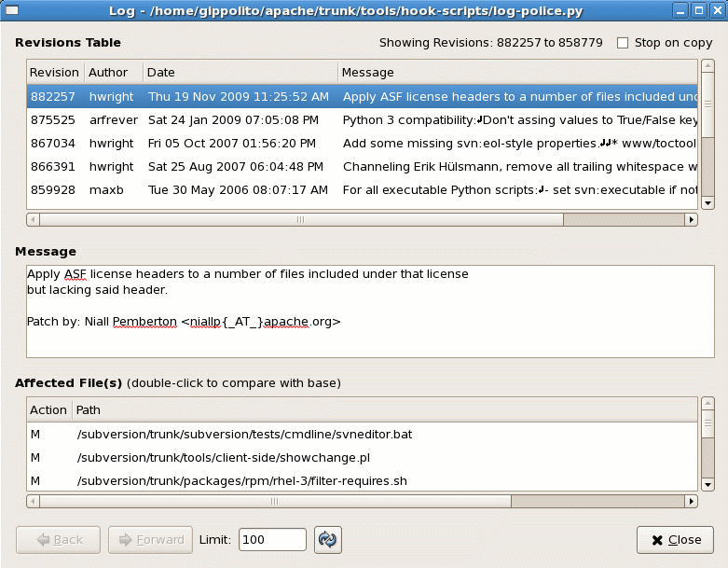Screen dimensions: 728x568
Task: Click the Forward button
Action: [150, 540]
